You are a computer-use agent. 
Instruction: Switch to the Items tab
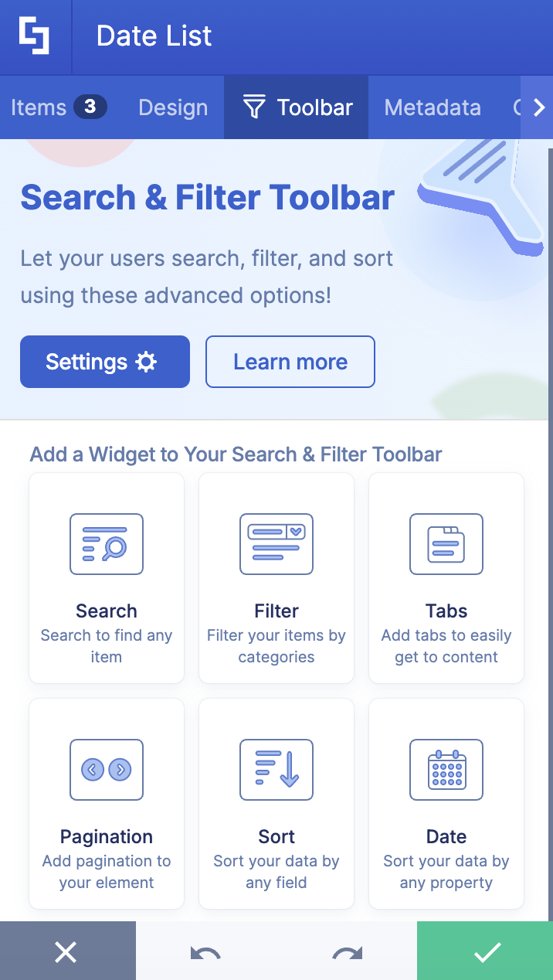click(x=37, y=107)
